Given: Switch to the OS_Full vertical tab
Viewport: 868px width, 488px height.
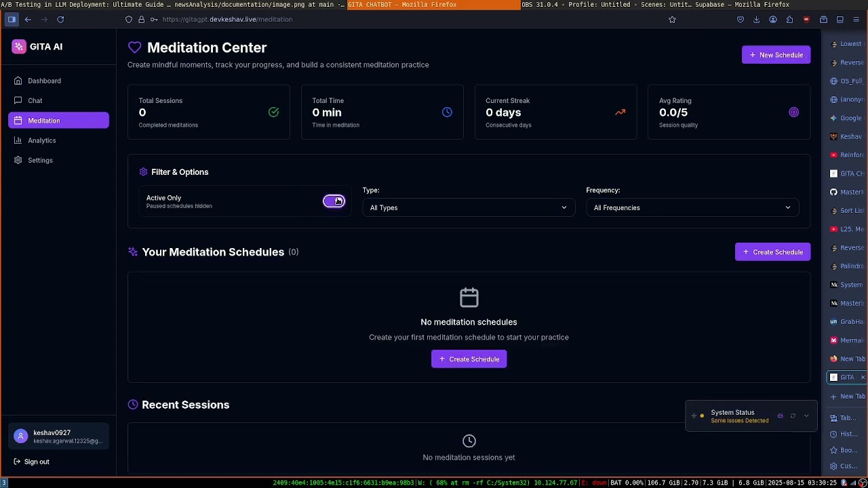Looking at the screenshot, I should (847, 81).
